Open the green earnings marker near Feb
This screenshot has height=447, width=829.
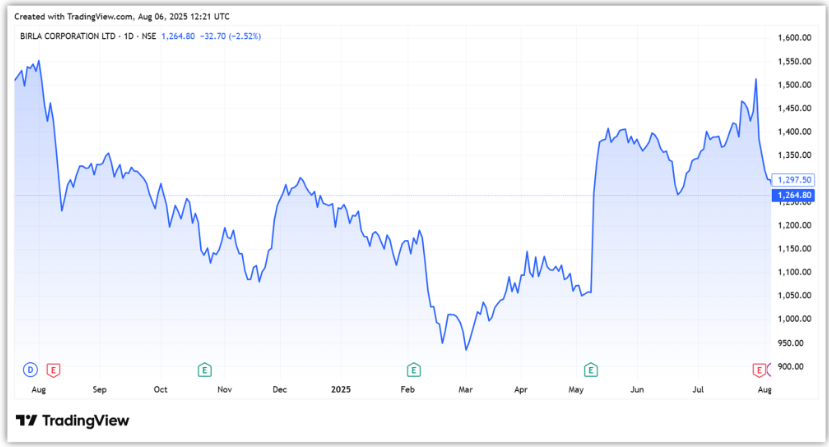(413, 370)
